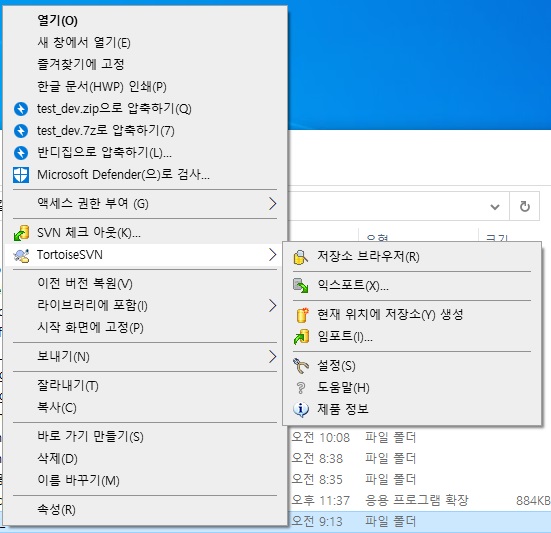Screen dimensions: 551x533
Task: Click the create repository here icon
Action: point(302,315)
